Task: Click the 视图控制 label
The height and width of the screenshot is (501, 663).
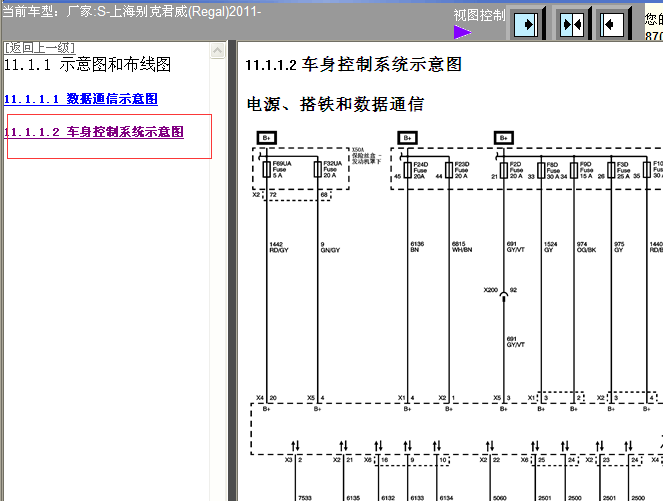Action: 479,15
